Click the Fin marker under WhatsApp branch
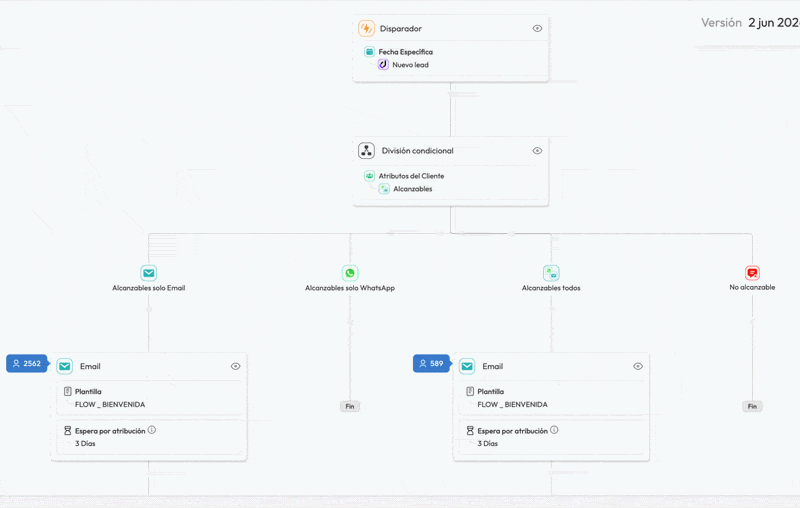 350,407
